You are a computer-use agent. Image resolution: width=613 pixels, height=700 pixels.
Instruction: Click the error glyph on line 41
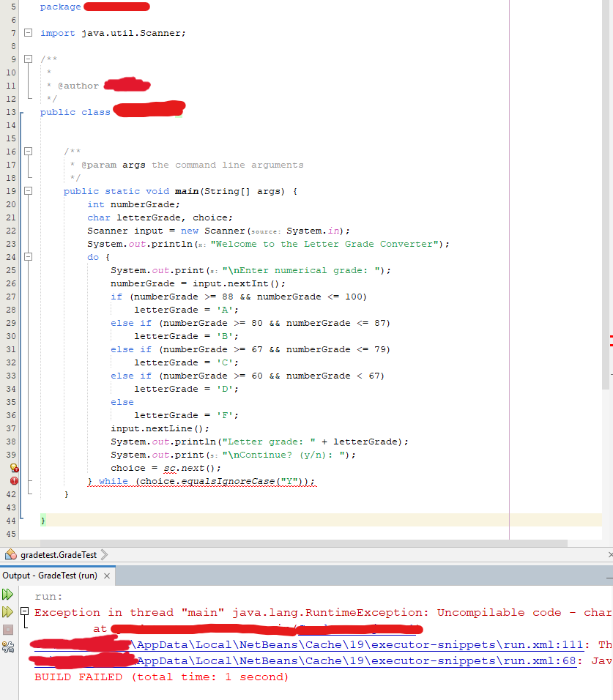[x=13, y=481]
